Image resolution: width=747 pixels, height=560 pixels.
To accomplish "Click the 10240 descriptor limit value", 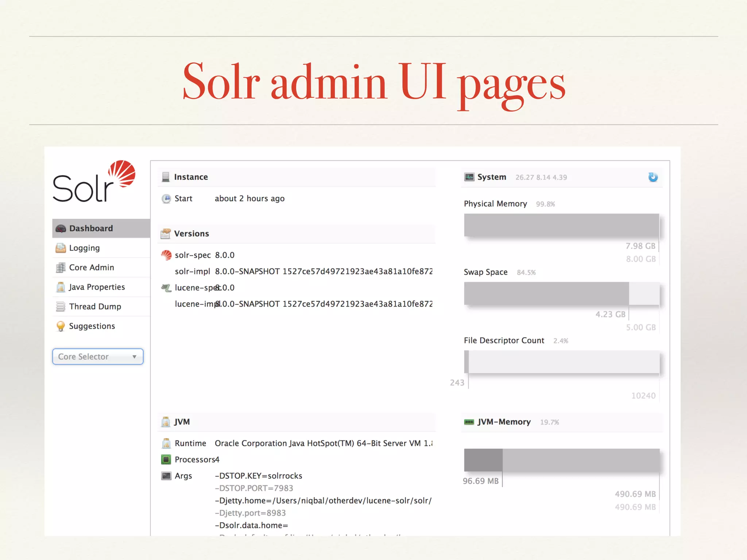I will pyautogui.click(x=643, y=396).
